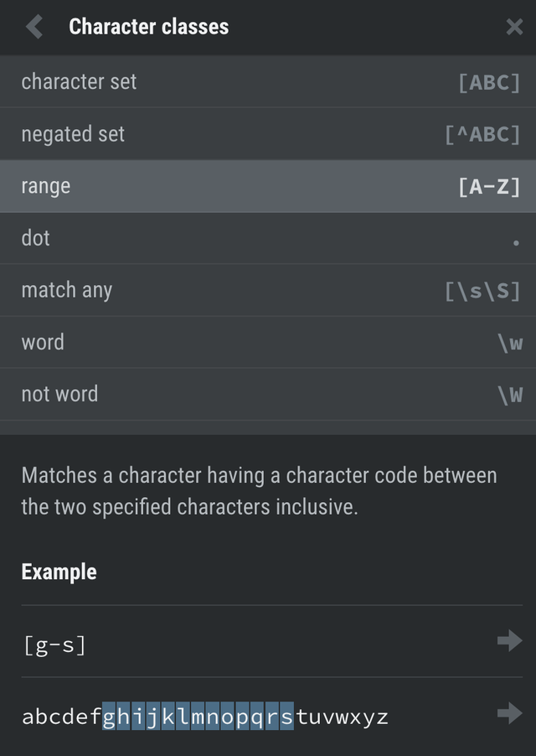The width and height of the screenshot is (536, 756).
Task: Click the lowercase \w token
Action: 509,343
